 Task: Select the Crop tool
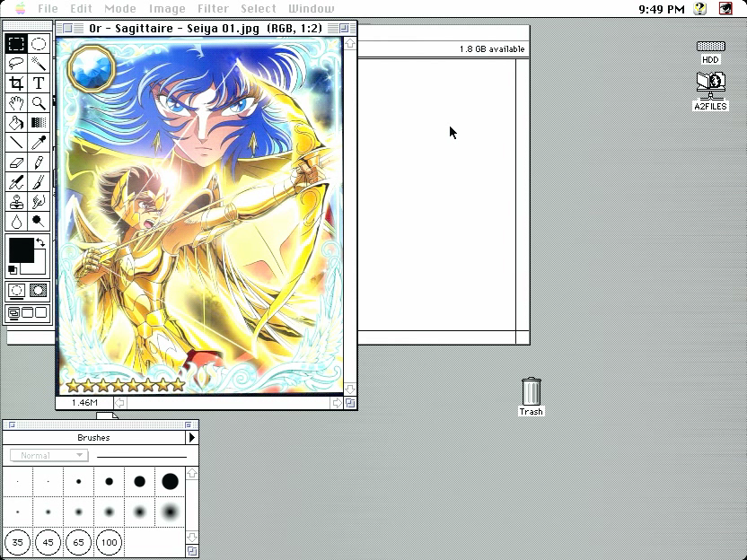pos(16,83)
